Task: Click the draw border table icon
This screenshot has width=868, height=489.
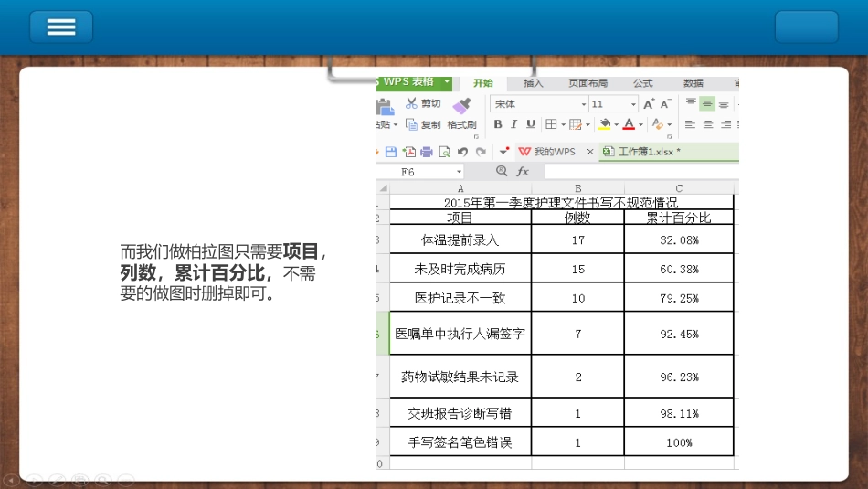Action: (x=576, y=124)
